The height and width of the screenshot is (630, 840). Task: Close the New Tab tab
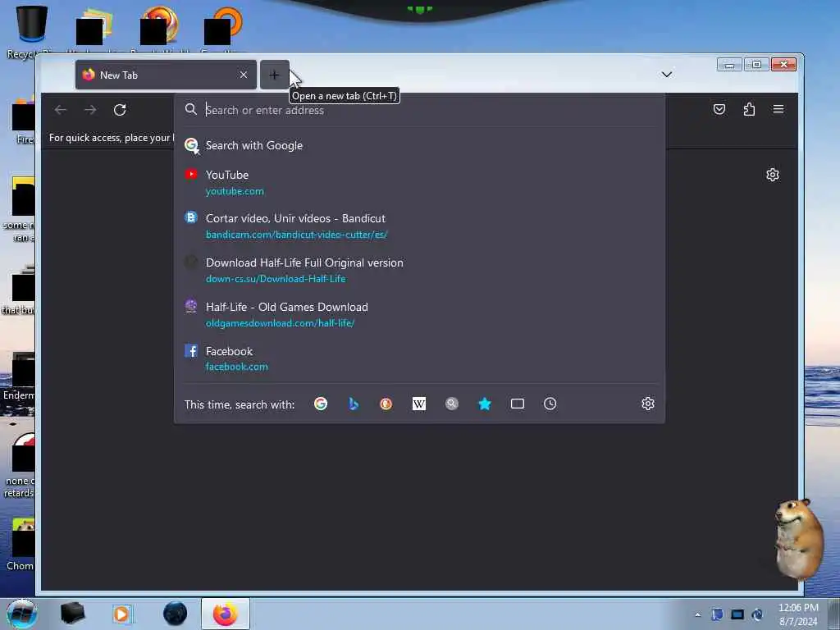pos(243,75)
